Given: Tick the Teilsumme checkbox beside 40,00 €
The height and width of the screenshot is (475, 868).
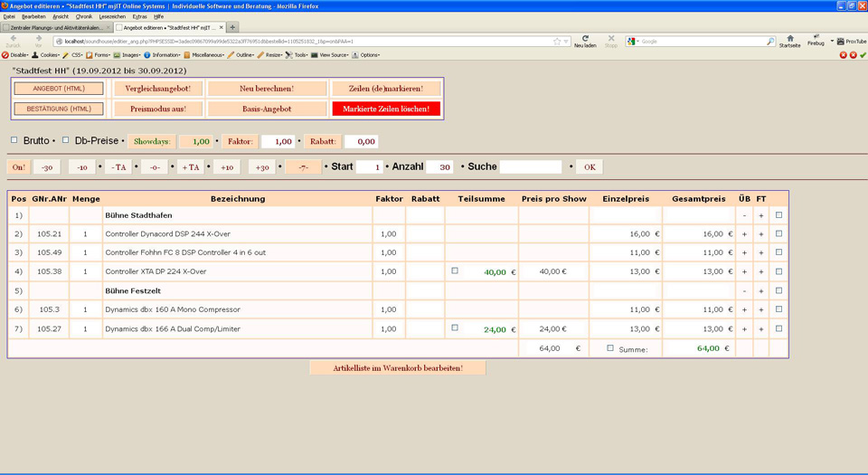Looking at the screenshot, I should click(455, 271).
